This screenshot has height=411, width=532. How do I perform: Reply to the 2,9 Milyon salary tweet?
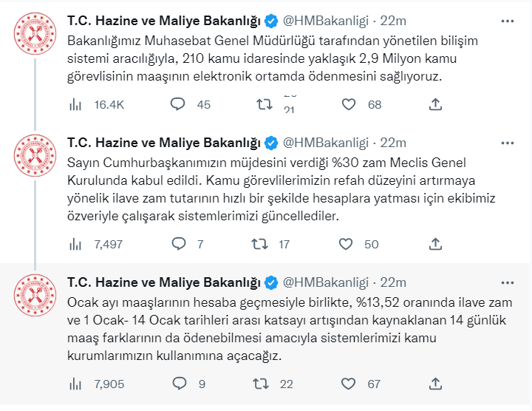point(178,105)
